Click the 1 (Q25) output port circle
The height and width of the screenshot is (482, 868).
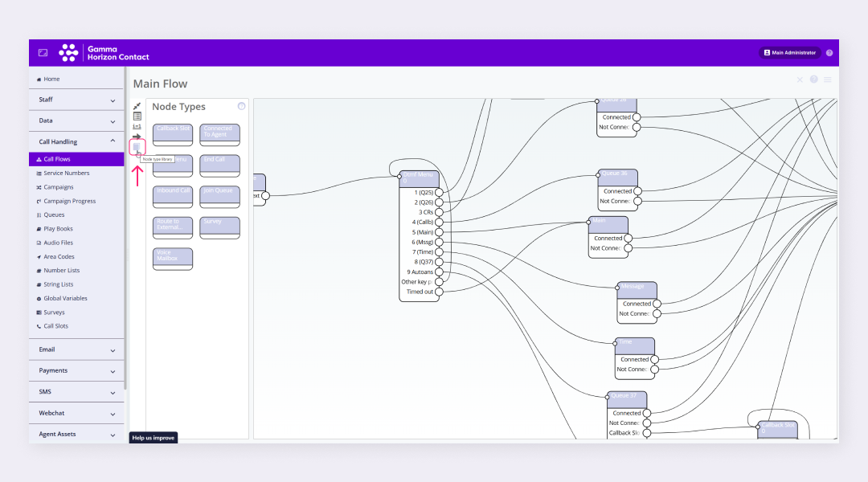439,193
